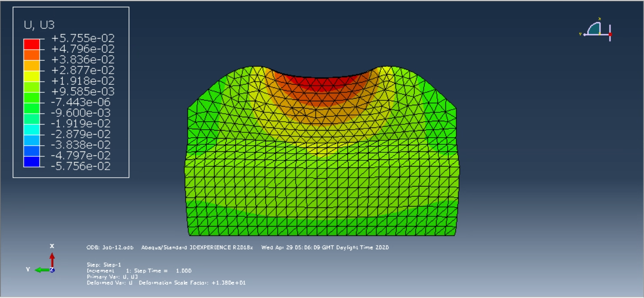Screen dimensions: 644x298
Task: Click the ODB Job-12.odb title block text
Action: click(x=237, y=247)
